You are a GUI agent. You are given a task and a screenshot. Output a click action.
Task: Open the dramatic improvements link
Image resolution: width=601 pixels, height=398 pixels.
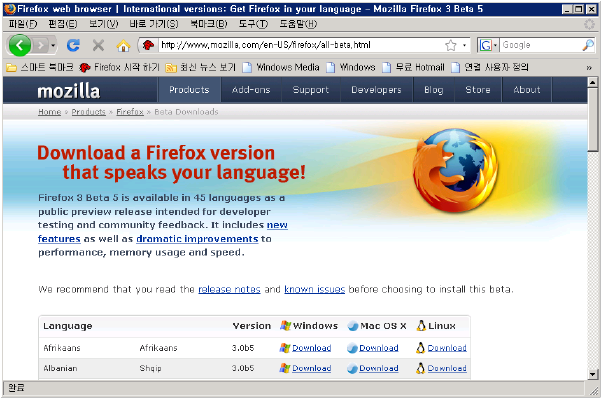point(197,239)
